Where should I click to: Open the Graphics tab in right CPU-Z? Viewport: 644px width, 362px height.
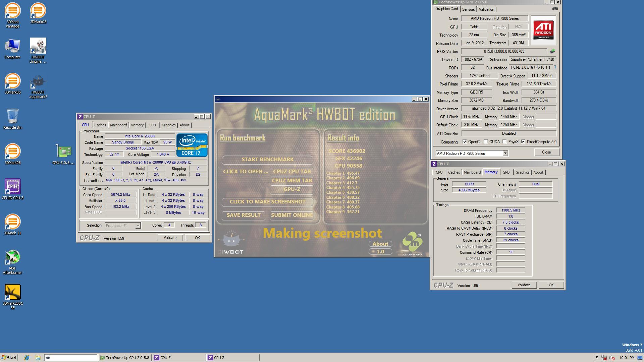[522, 172]
